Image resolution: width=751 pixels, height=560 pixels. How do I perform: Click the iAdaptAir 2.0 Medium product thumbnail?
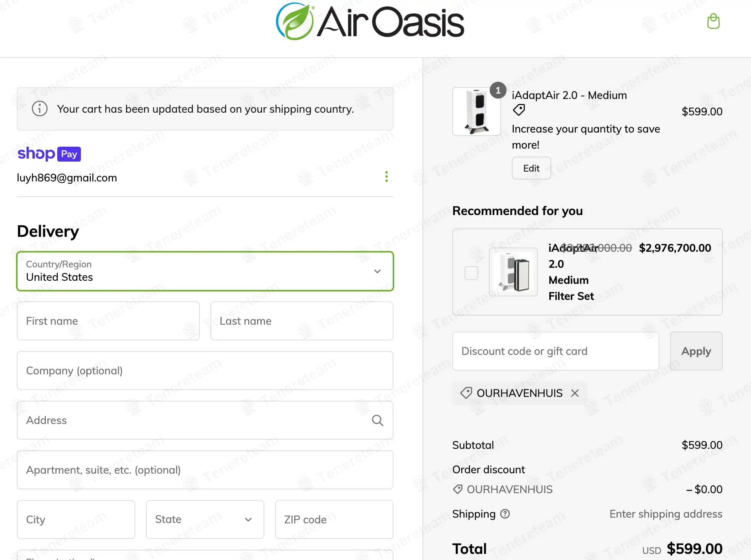click(477, 112)
